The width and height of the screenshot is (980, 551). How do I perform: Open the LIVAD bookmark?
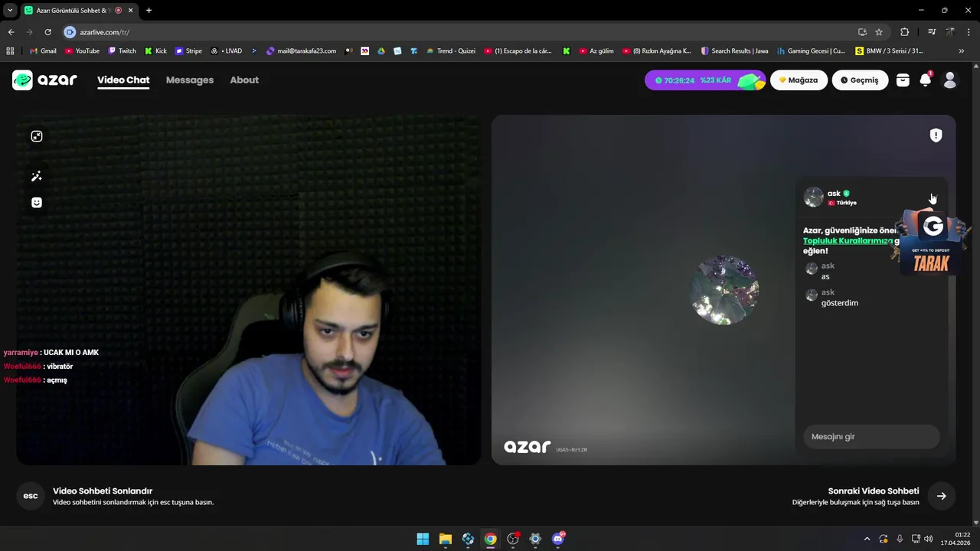pos(226,51)
